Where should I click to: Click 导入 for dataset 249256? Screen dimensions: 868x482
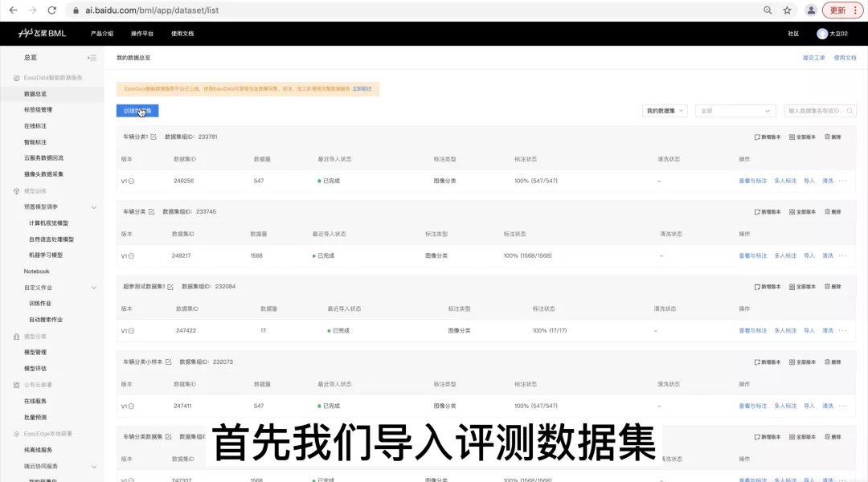coord(809,181)
